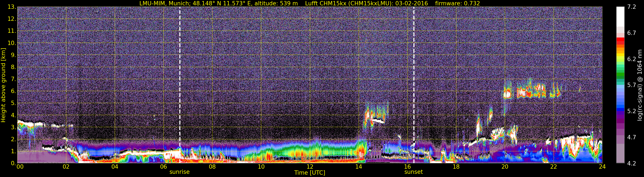This screenshot has width=644, height=177.
Task: Click the colorbar tick value '7.2'
Action: tap(632, 7)
